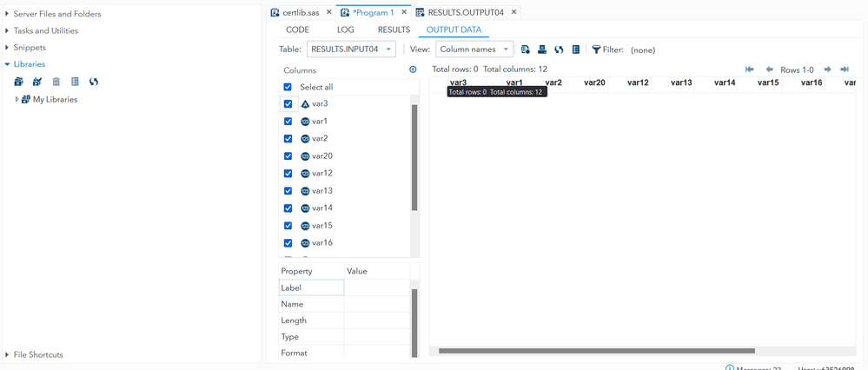Uncheck the var13 column checkbox
The height and width of the screenshot is (370, 868).
(x=288, y=191)
